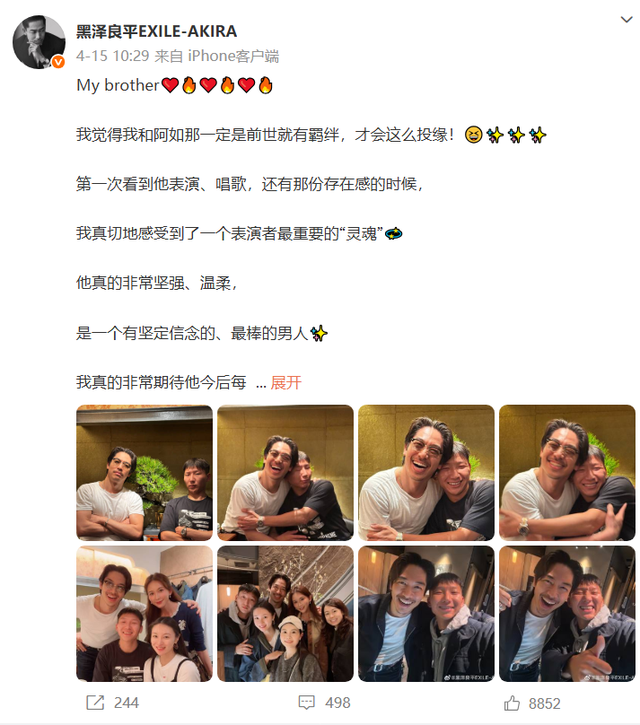Click the author's profile avatar
The image size is (640, 725).
pos(39,42)
